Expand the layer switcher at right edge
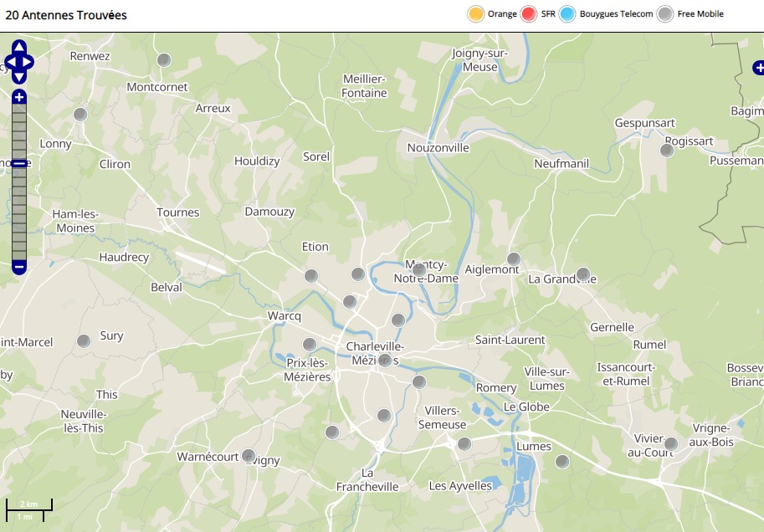Screen dimensions: 764x532 pyautogui.click(x=758, y=68)
